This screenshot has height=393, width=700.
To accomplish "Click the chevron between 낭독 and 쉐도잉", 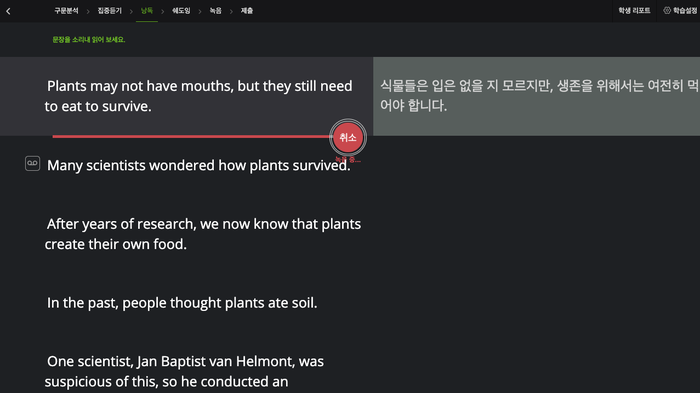I will point(162,11).
